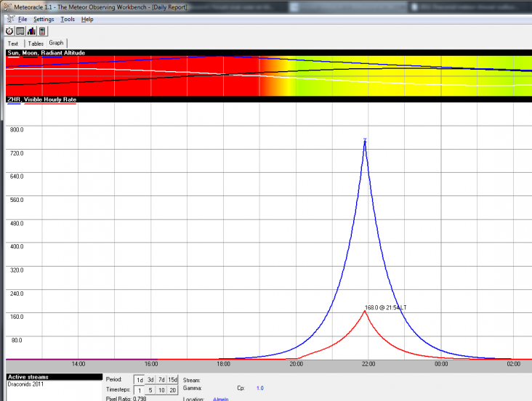Set the Period to 1d
The height and width of the screenshot is (401, 532).
(140, 380)
